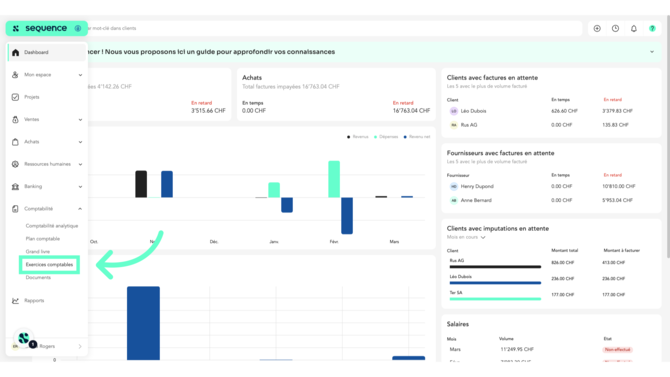Open the notifications bell icon
This screenshot has height=377, width=670.
coord(634,29)
